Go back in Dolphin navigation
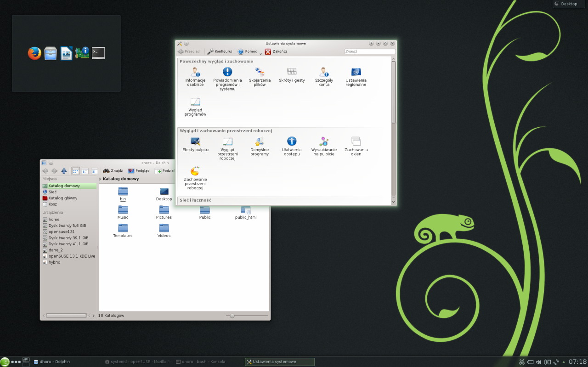The width and height of the screenshot is (588, 367). 45,171
